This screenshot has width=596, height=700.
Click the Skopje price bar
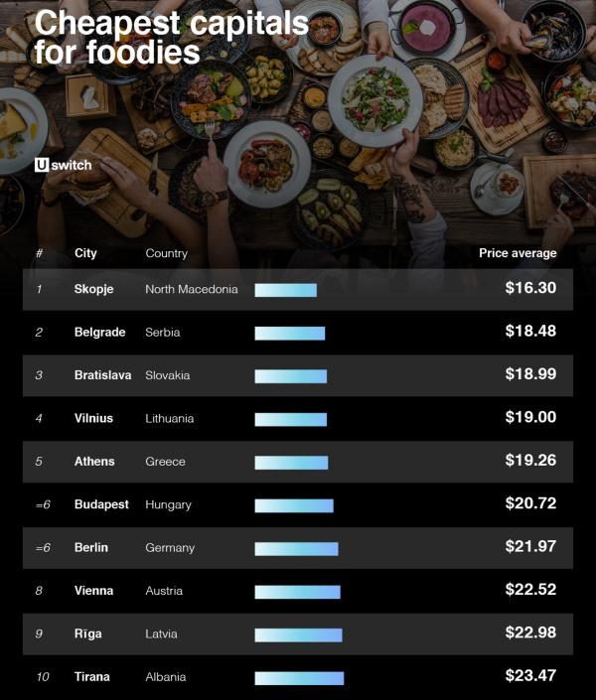pyautogui.click(x=285, y=290)
